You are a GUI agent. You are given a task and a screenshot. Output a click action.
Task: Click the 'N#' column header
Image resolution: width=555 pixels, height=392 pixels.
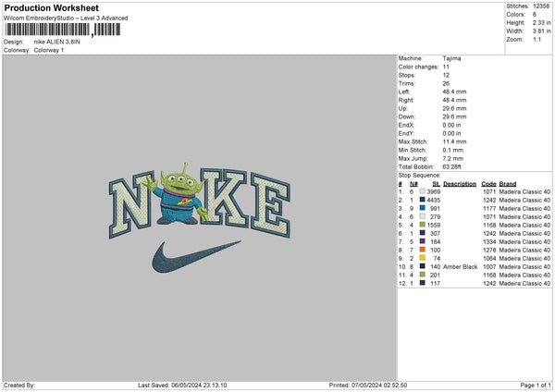click(x=413, y=184)
